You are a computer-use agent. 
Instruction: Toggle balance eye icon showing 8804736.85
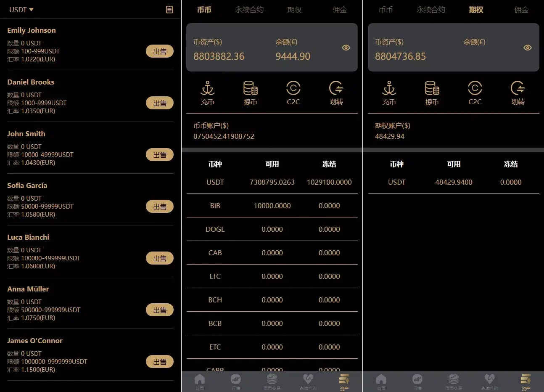point(528,48)
